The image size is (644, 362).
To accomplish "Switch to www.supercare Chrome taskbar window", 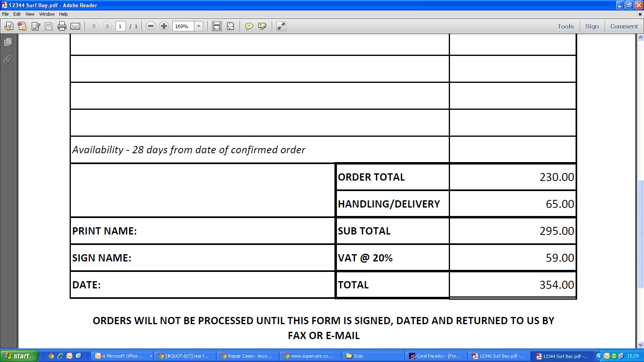I will tap(311, 356).
